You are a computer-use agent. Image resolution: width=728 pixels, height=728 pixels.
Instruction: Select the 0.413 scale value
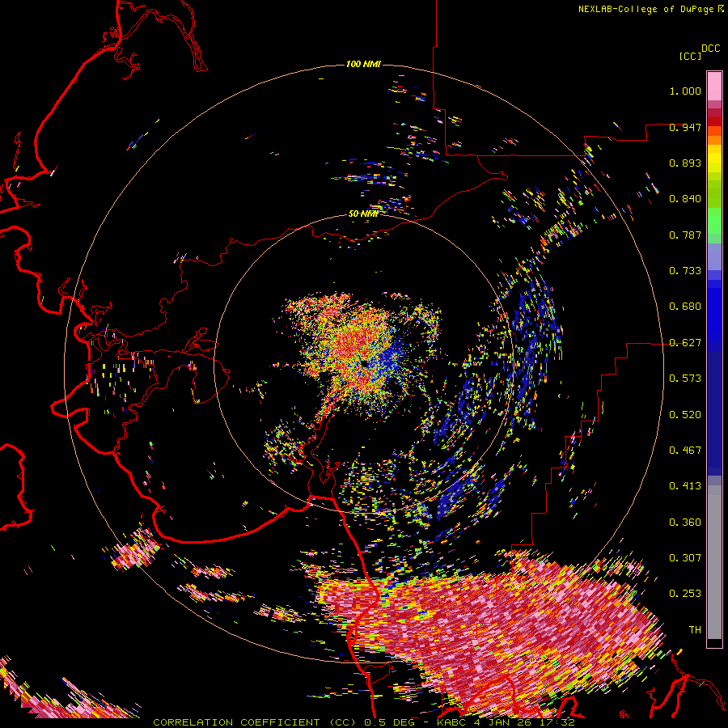point(685,486)
